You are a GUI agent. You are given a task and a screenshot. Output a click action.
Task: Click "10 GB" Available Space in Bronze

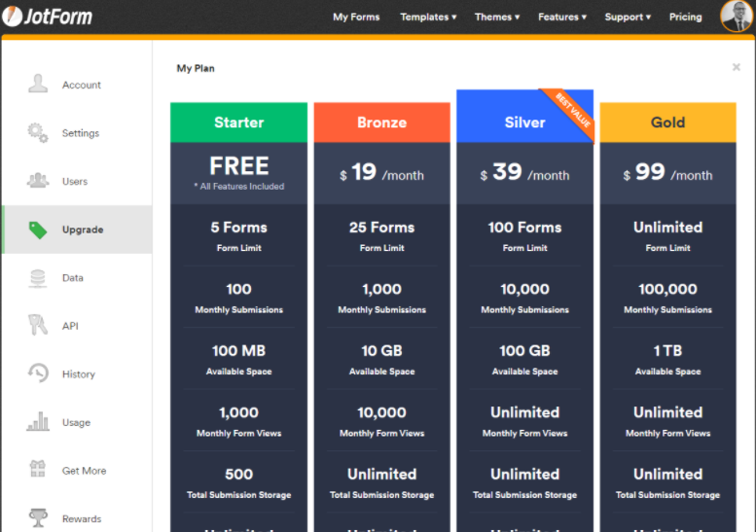(x=381, y=351)
